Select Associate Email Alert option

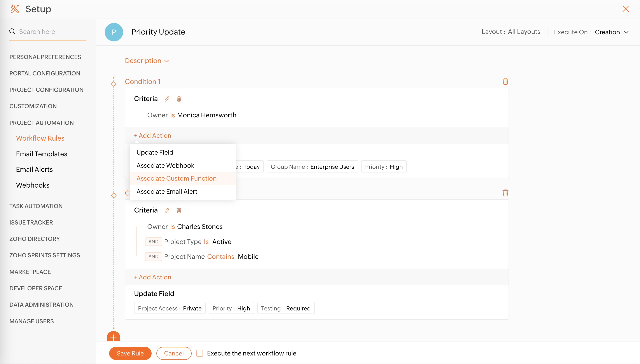(183, 191)
